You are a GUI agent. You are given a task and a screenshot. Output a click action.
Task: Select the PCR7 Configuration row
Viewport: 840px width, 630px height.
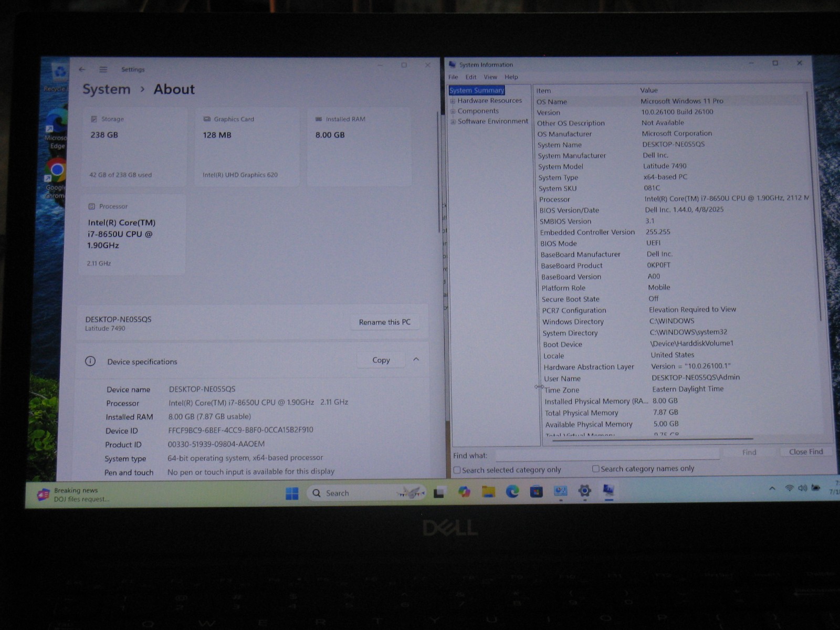[x=678, y=310]
